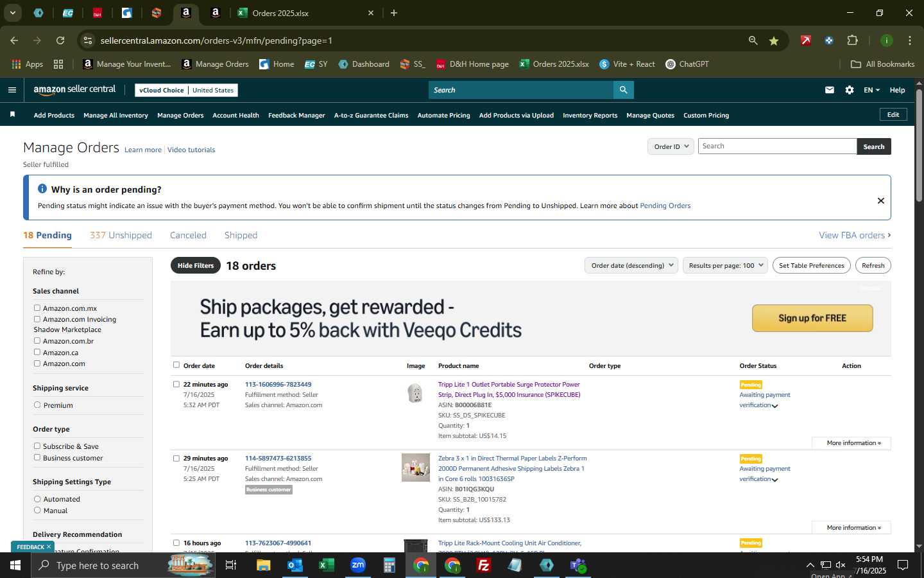Click the Amazon Seller Central logo
The height and width of the screenshot is (578, 924).
[x=74, y=90]
